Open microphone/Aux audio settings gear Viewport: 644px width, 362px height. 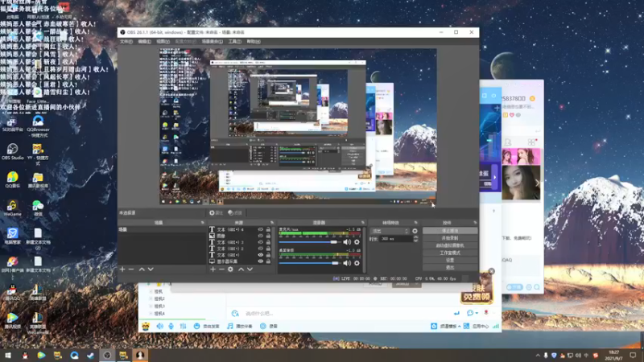(x=357, y=242)
